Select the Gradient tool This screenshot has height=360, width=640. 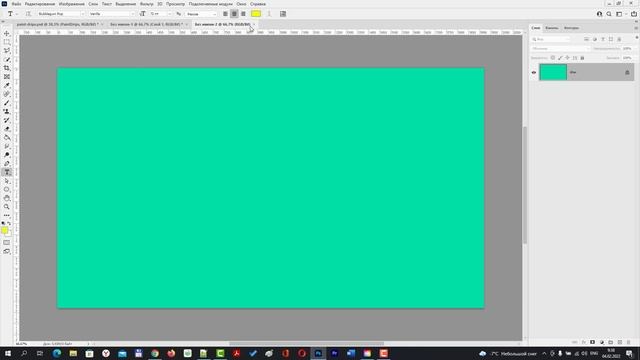(x=7, y=138)
